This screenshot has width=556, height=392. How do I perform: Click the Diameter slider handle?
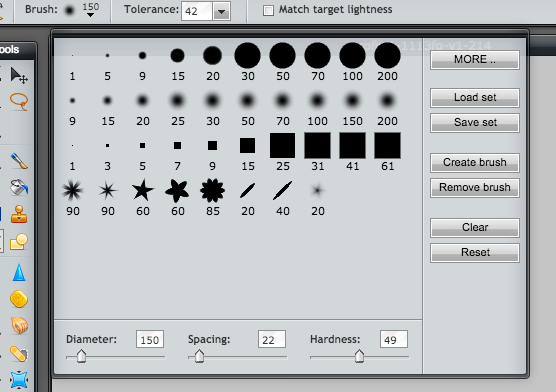pos(82,356)
